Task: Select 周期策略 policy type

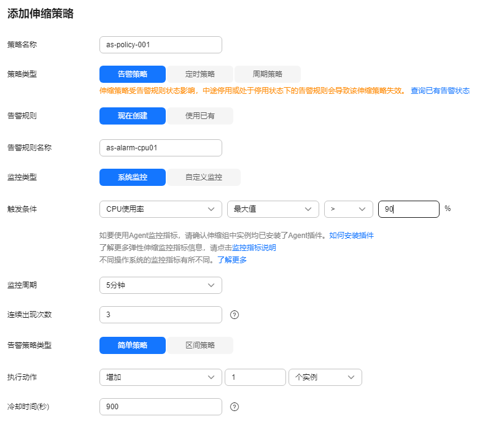Action: [x=268, y=74]
